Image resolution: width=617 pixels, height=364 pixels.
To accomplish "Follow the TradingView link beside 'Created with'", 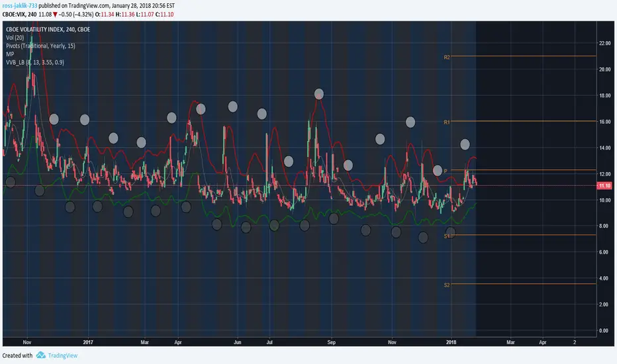I will click(x=63, y=356).
